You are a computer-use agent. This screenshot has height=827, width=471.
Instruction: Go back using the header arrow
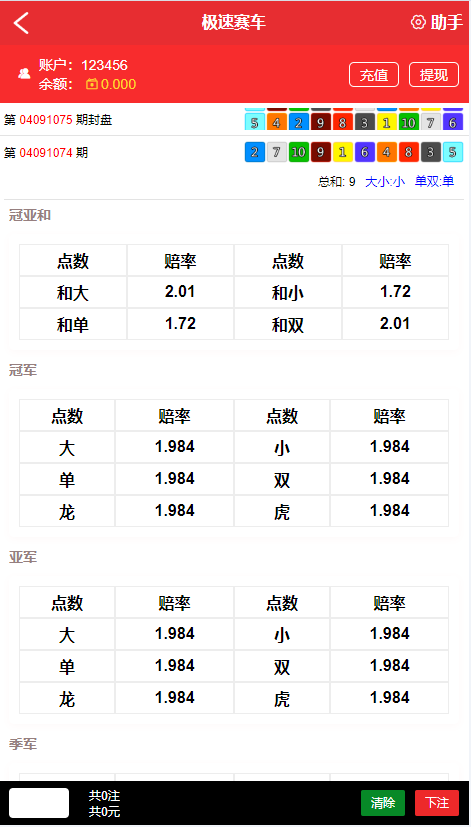coord(21,23)
